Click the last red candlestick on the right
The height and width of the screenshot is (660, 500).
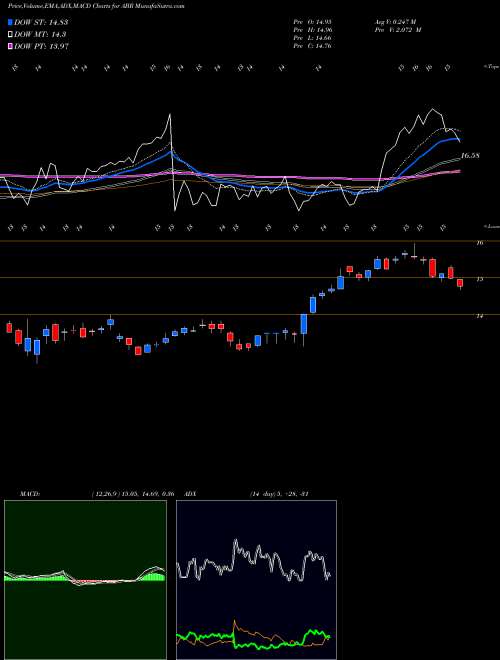[460, 283]
